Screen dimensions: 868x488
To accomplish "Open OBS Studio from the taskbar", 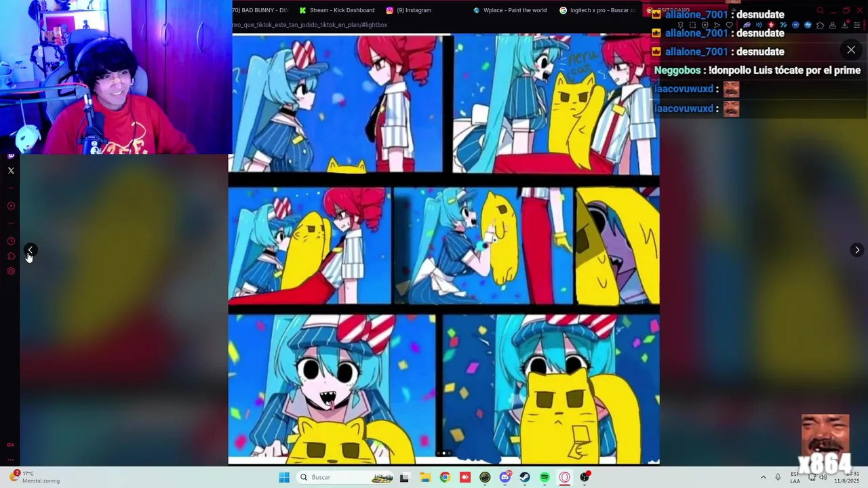I will coord(585,477).
